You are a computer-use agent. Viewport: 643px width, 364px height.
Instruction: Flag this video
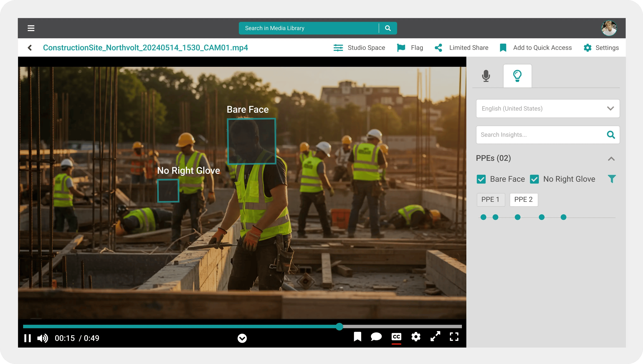[410, 47]
